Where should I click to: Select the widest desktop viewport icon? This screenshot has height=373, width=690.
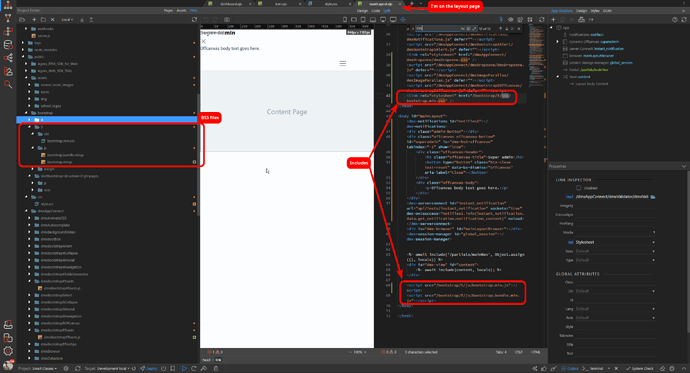coord(393,19)
